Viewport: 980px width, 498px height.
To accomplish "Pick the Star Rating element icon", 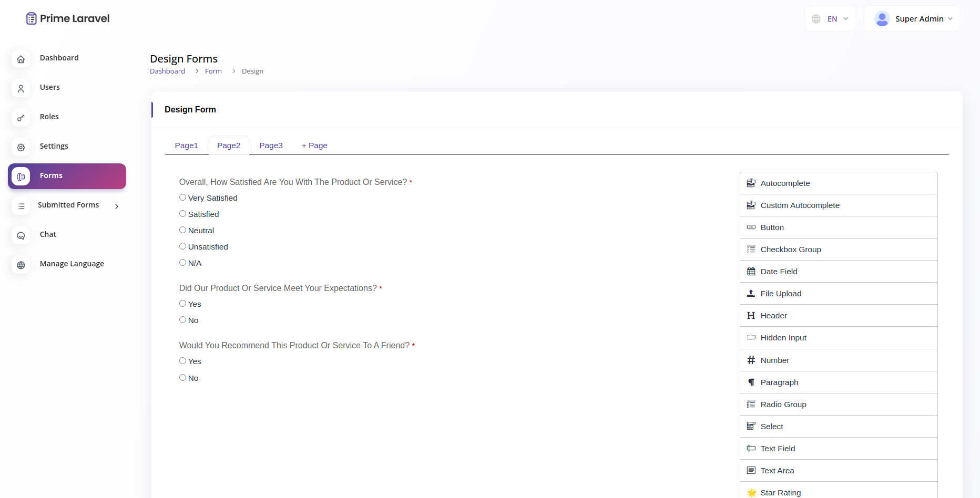I will pos(751,492).
